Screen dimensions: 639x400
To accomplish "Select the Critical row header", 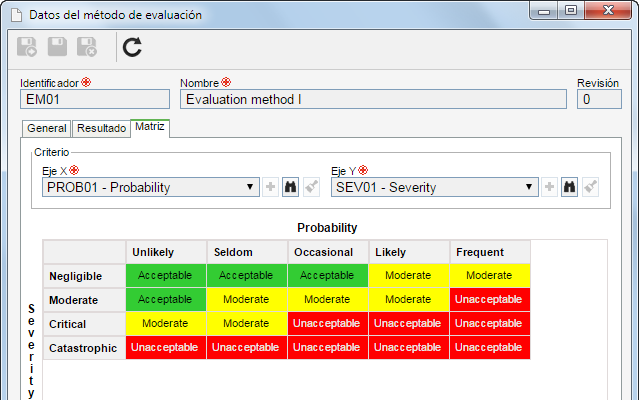I will click(84, 324).
